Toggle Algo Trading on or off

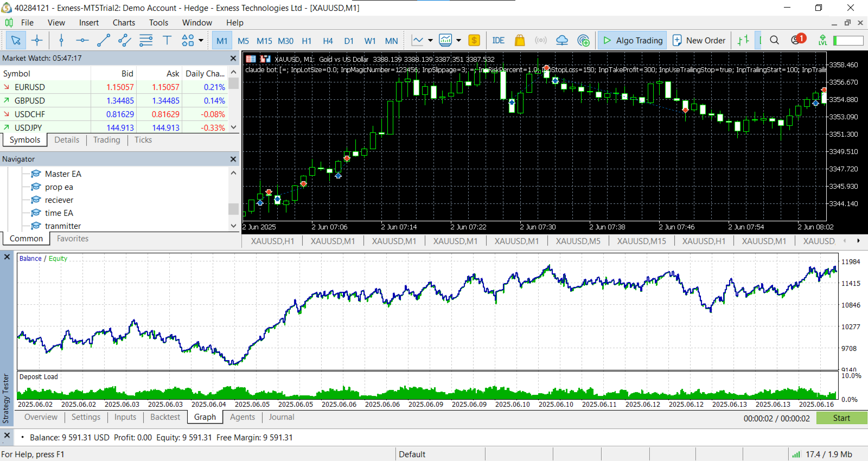pyautogui.click(x=633, y=40)
